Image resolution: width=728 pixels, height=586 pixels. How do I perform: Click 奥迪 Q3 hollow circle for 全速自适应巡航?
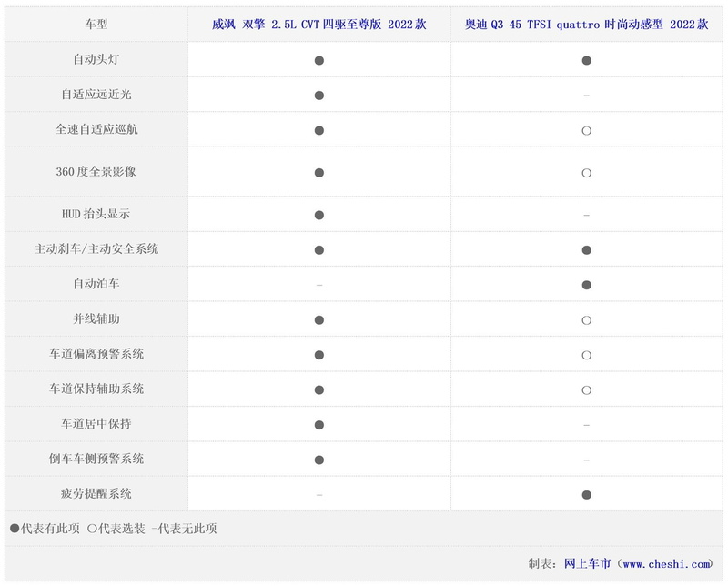point(586,131)
